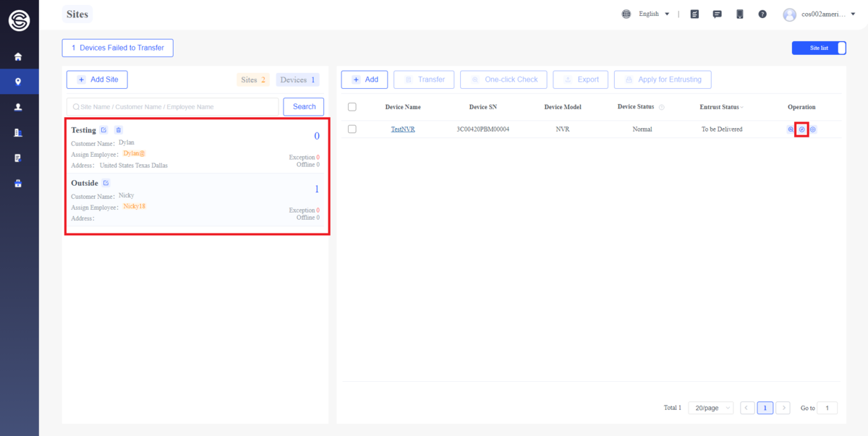The height and width of the screenshot is (436, 868).
Task: Switch to the Devices tab
Action: point(297,80)
